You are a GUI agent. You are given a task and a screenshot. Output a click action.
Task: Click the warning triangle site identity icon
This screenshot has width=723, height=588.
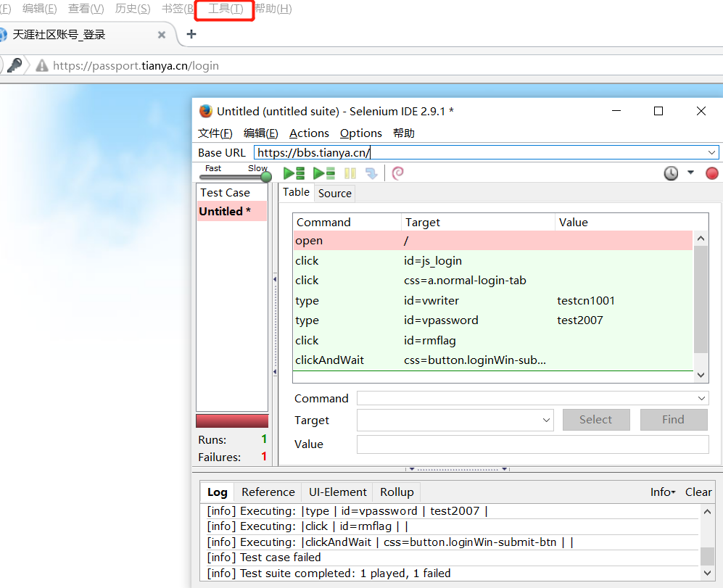[x=42, y=65]
